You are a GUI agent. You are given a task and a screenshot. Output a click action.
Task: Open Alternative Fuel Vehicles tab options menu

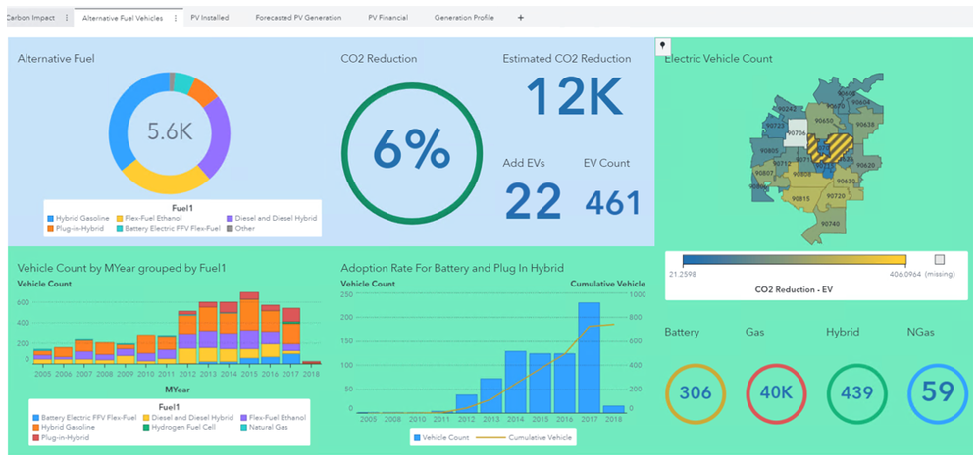pos(176,18)
